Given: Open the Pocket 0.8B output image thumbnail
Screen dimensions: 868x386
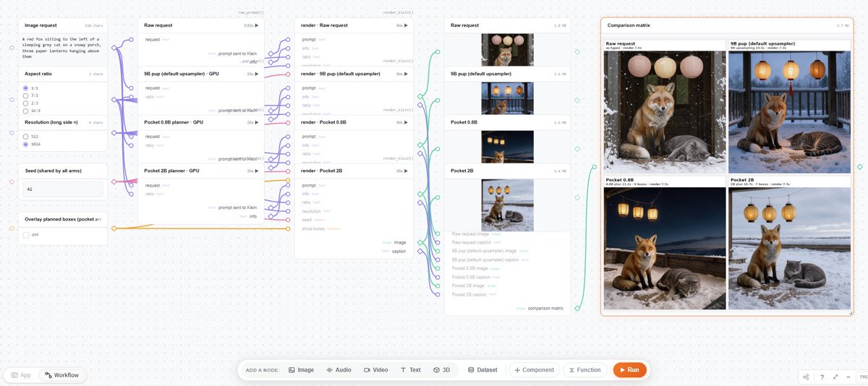Looking at the screenshot, I should 507,146.
